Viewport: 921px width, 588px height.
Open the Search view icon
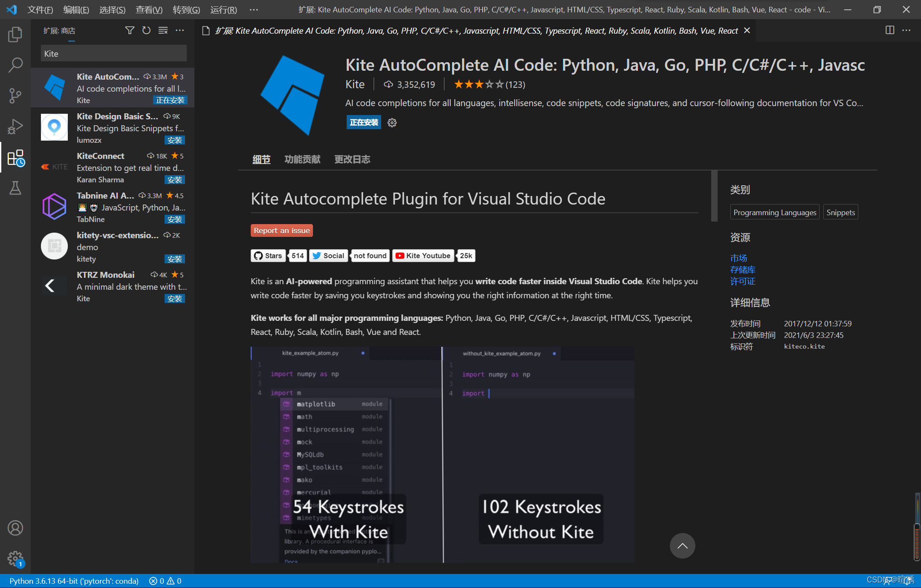click(15, 65)
